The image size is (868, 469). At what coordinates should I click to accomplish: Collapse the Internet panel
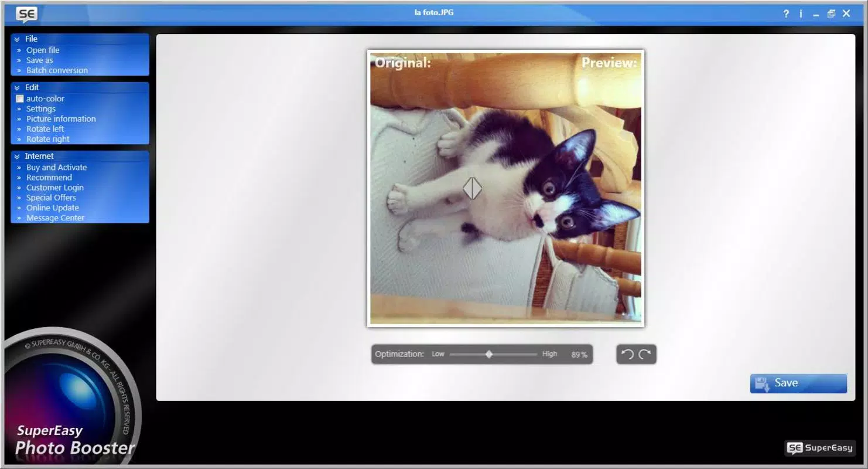coord(17,157)
